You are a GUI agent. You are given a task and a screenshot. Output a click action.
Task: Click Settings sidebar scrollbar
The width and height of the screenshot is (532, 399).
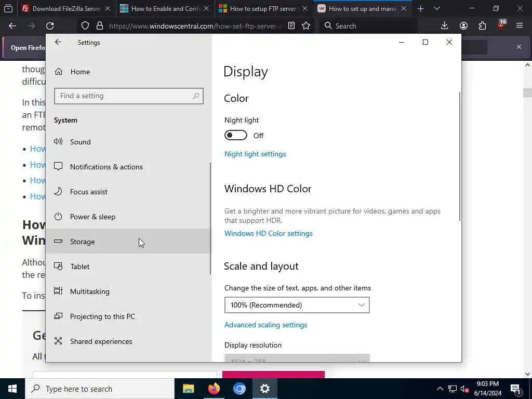coord(210,218)
